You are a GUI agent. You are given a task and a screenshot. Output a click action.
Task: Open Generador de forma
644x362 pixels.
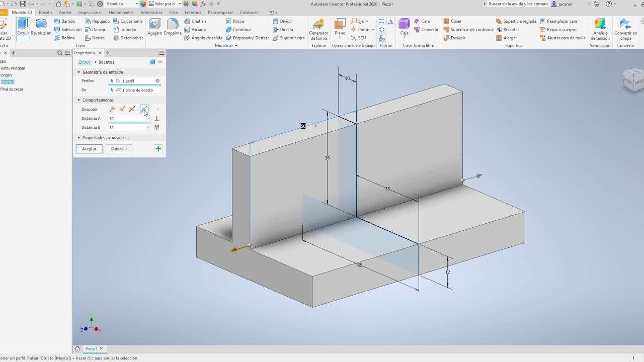pos(318,30)
